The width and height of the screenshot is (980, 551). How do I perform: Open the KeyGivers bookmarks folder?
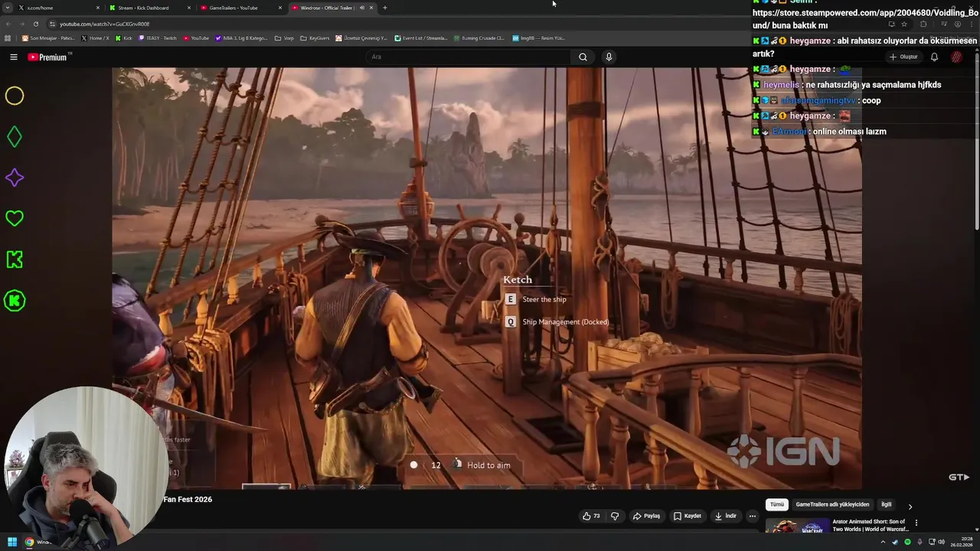(x=315, y=37)
